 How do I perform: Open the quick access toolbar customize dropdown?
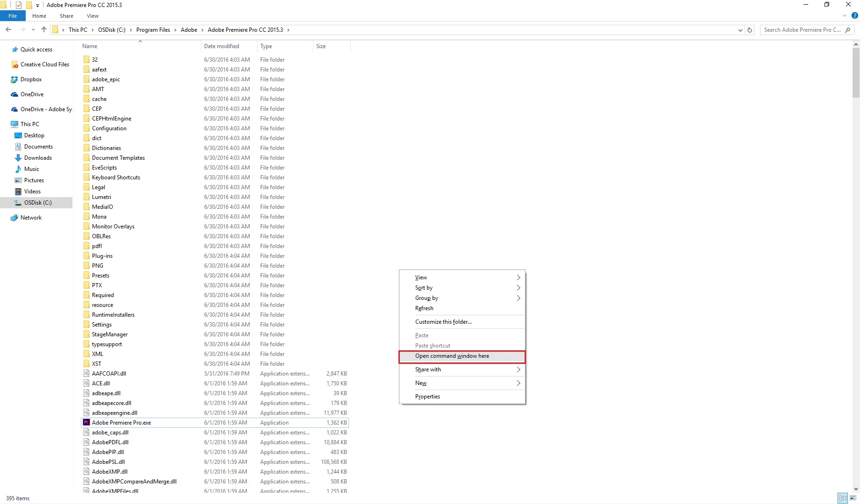click(x=38, y=6)
